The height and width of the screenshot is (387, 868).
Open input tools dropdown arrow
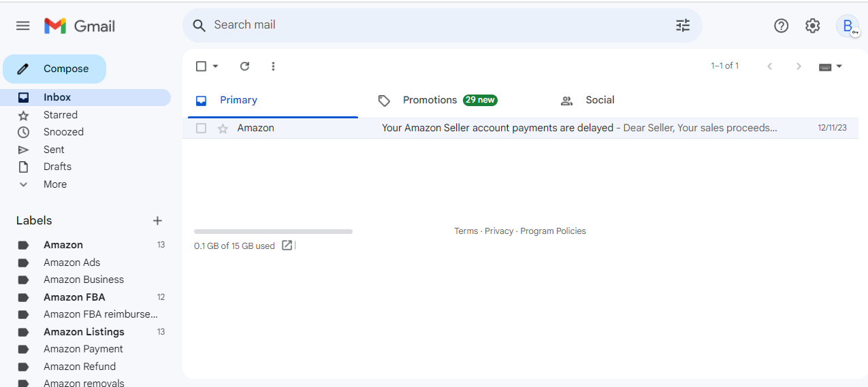point(839,67)
